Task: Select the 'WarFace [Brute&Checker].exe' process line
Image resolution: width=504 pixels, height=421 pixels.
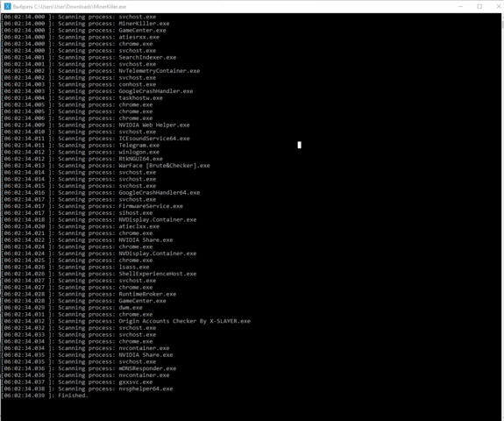Action: click(x=105, y=165)
